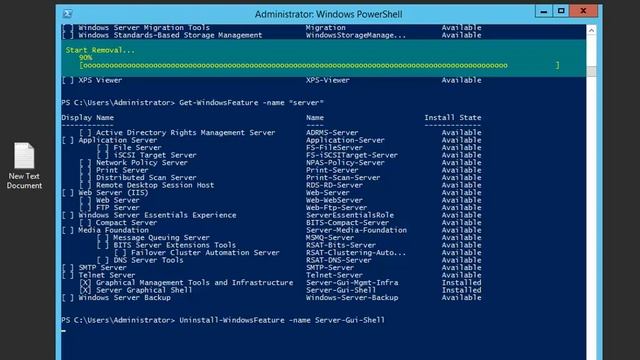The height and width of the screenshot is (360, 640).
Task: Click the SMTP Server display name
Action: click(102, 267)
